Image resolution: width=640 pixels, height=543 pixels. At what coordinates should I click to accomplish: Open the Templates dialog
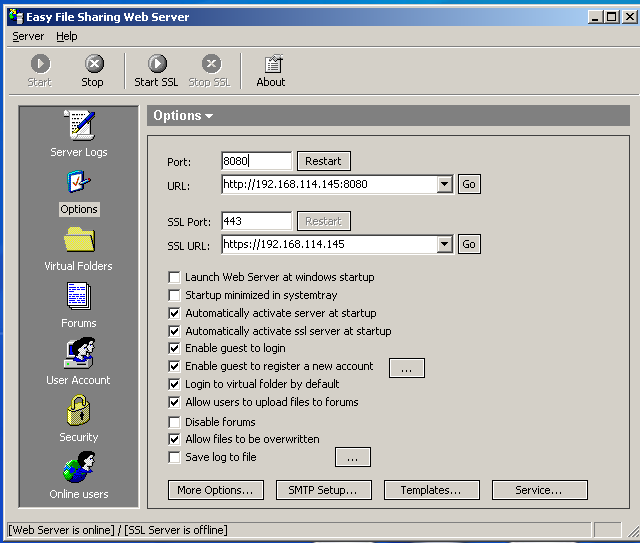(x=431, y=490)
